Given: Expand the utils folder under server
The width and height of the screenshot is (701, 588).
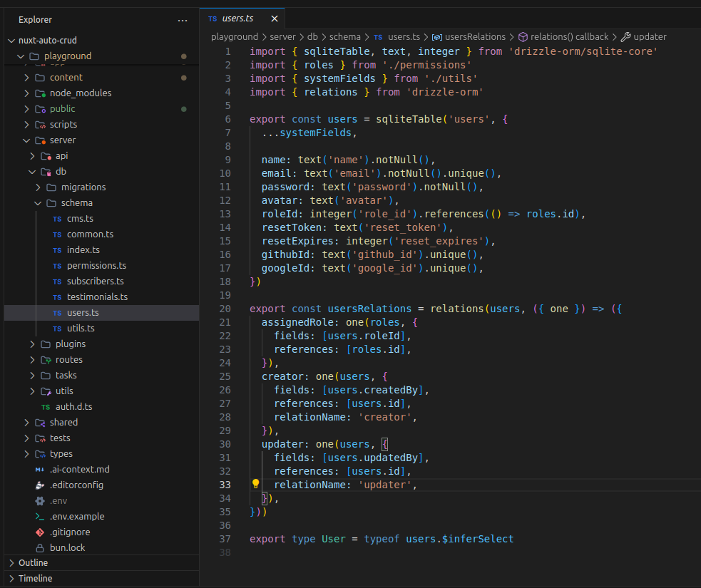Looking at the screenshot, I should point(32,391).
